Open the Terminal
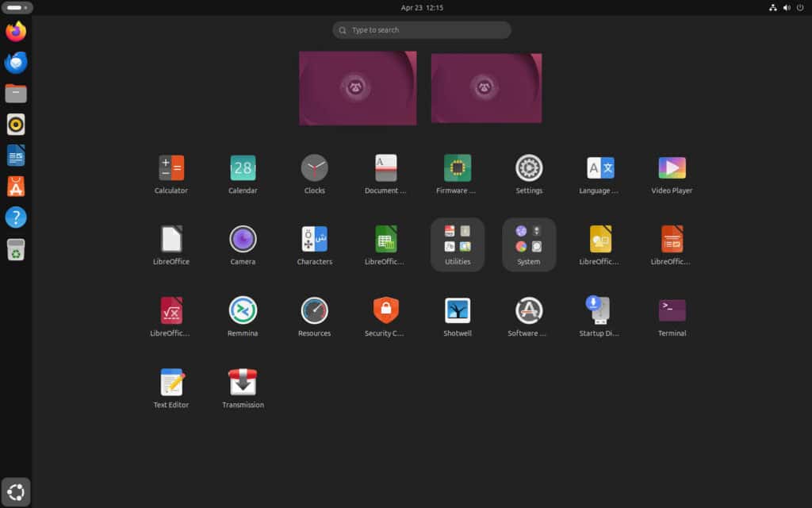This screenshot has height=508, width=812. point(672,310)
